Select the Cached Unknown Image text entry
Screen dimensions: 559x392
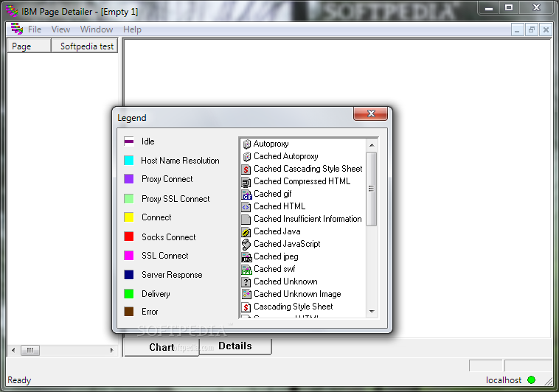[297, 294]
